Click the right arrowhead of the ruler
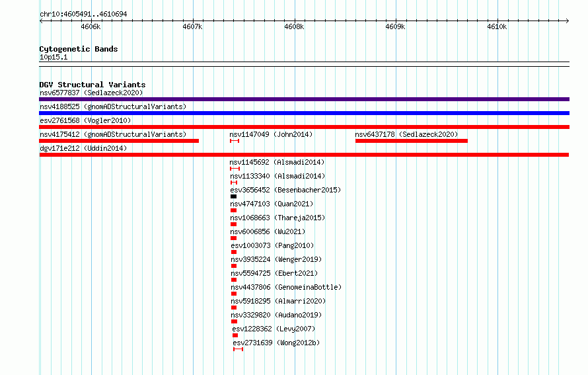This screenshot has height=375, width=588. 568,21
